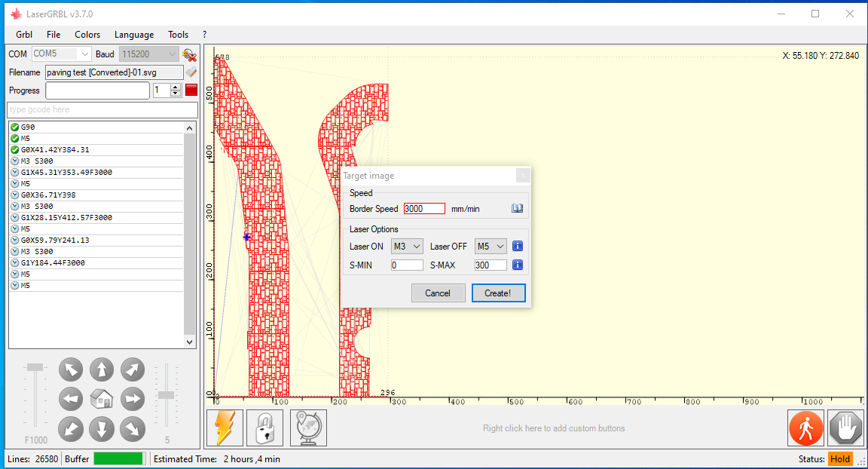Click the info icon next to Laser OFF
The width and height of the screenshot is (868, 469).
(518, 246)
